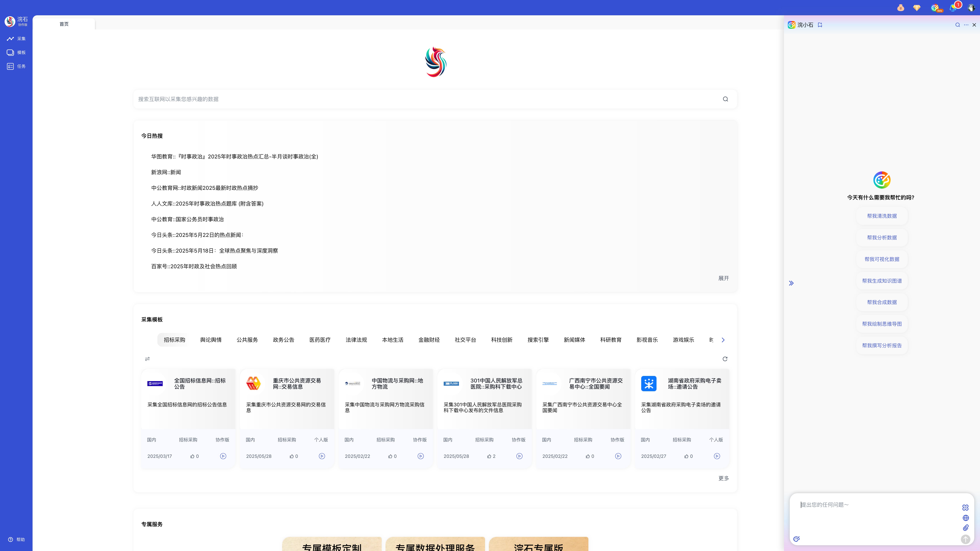Open the 专属数据处理服务 service card

435,544
